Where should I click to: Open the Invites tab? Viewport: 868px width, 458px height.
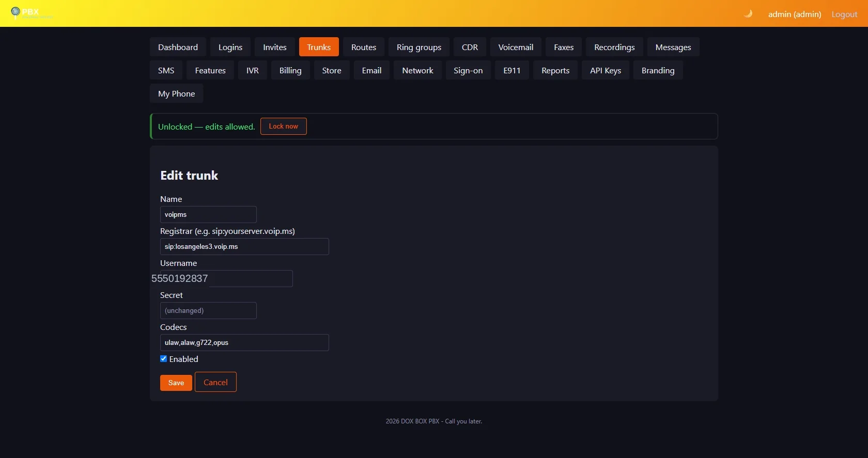click(x=275, y=47)
